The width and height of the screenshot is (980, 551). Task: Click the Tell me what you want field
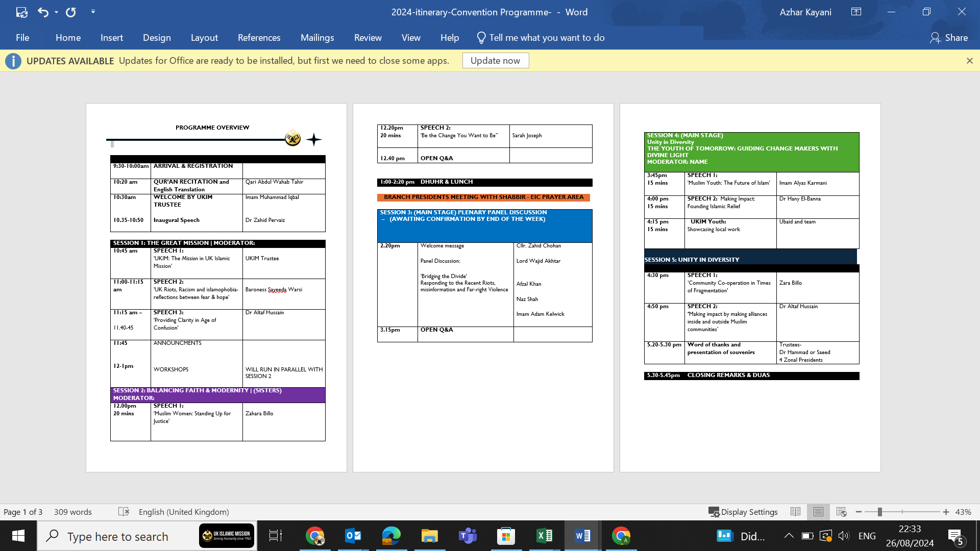point(546,38)
